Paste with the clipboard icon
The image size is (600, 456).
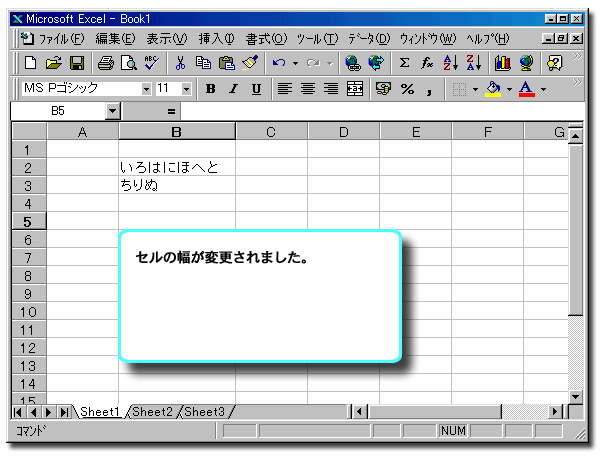coord(227,63)
